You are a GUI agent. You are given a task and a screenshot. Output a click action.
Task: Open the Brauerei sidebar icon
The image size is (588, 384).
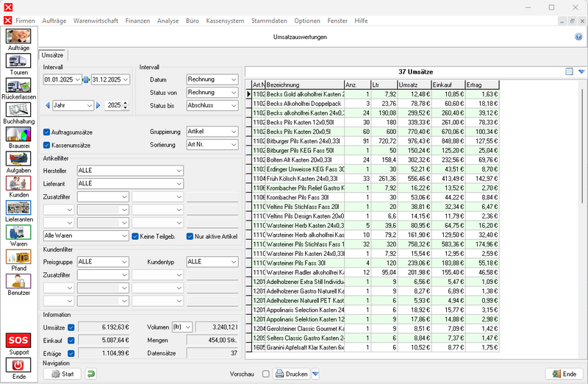click(x=18, y=135)
